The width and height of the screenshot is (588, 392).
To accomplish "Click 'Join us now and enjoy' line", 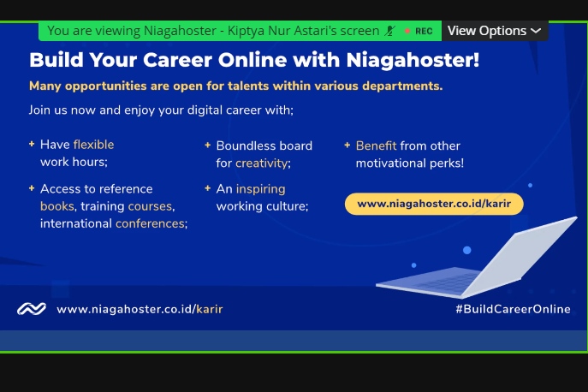I will pyautogui.click(x=161, y=110).
